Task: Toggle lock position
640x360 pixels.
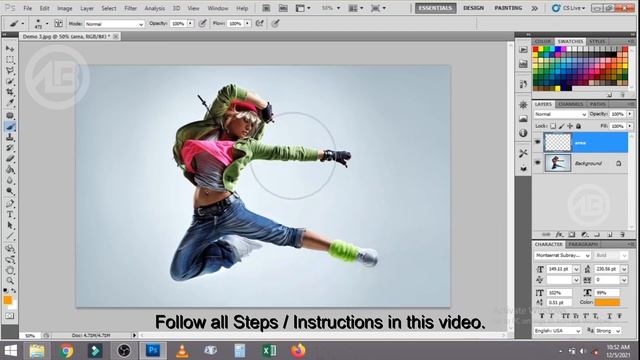Action: tap(570, 126)
